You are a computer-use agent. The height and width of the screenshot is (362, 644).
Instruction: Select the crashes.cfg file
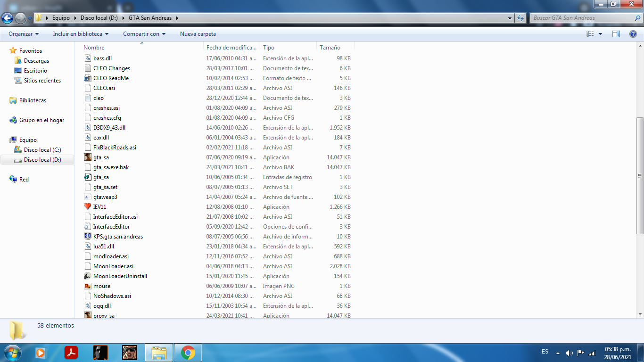[107, 118]
